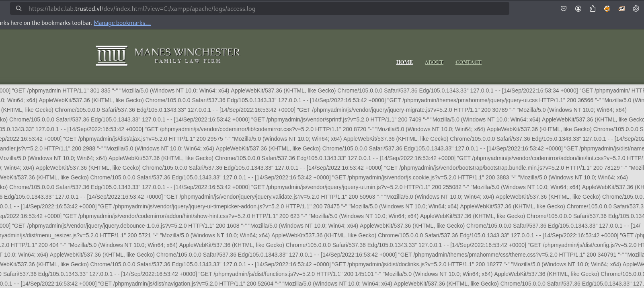This screenshot has width=644, height=288.
Task: Click the Family Law Firm subtitle
Action: click(x=188, y=61)
